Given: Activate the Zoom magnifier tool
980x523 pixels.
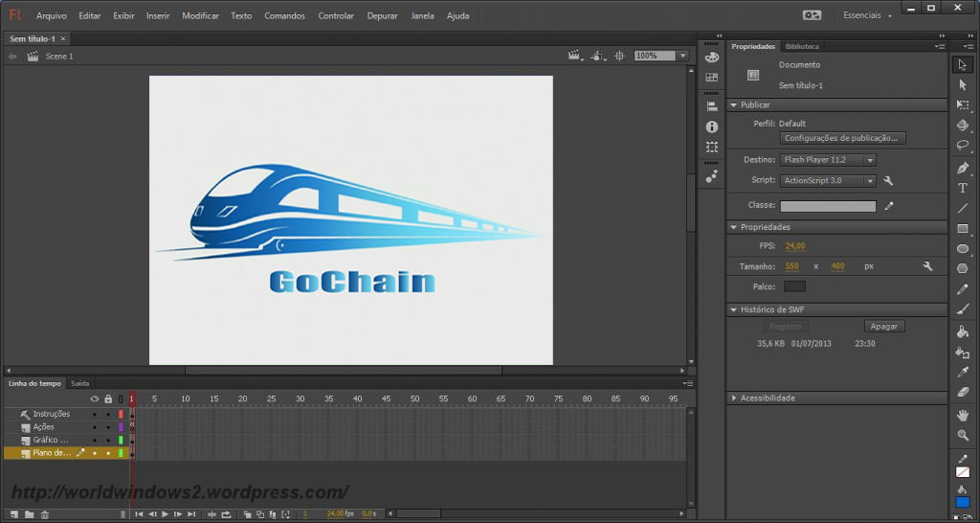Looking at the screenshot, I should click(963, 435).
